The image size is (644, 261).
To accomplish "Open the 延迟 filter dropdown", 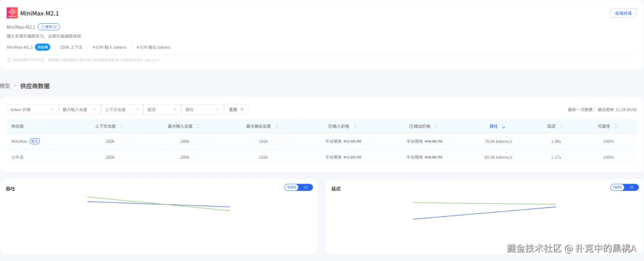I will [x=162, y=110].
